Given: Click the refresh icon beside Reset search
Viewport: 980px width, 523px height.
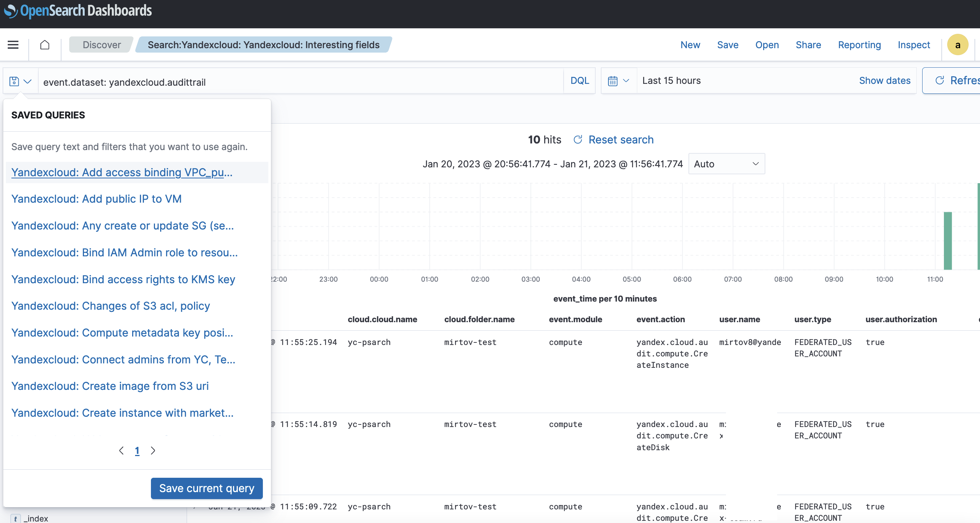Looking at the screenshot, I should click(x=578, y=139).
